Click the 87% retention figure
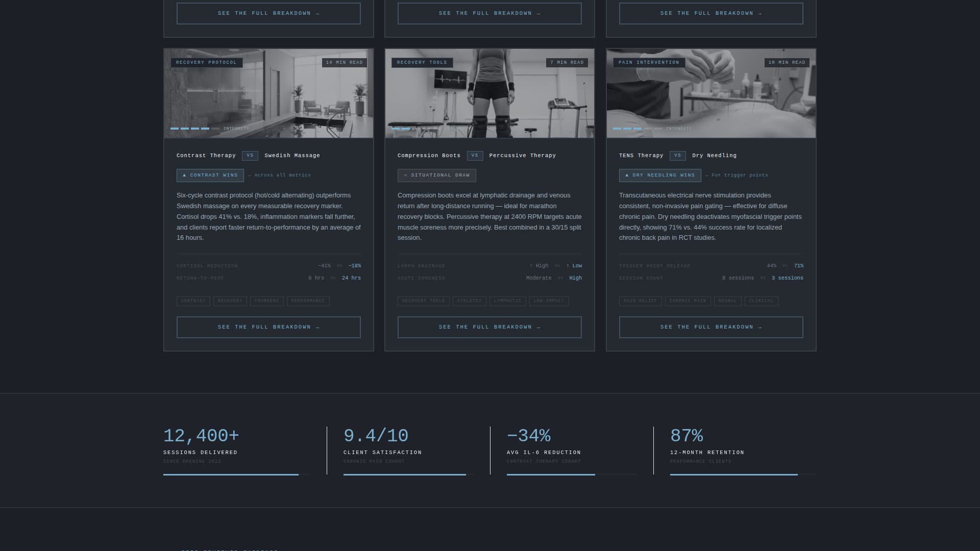The image size is (980, 551). [687, 436]
